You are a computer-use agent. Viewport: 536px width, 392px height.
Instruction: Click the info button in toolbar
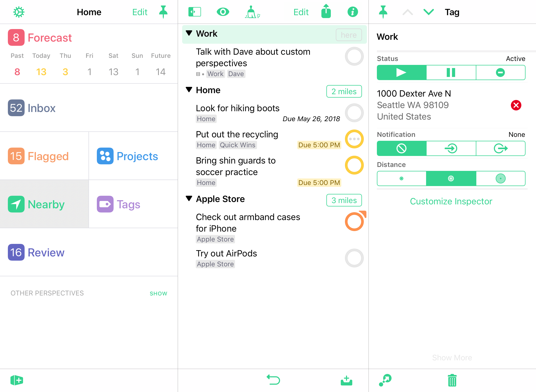[353, 12]
